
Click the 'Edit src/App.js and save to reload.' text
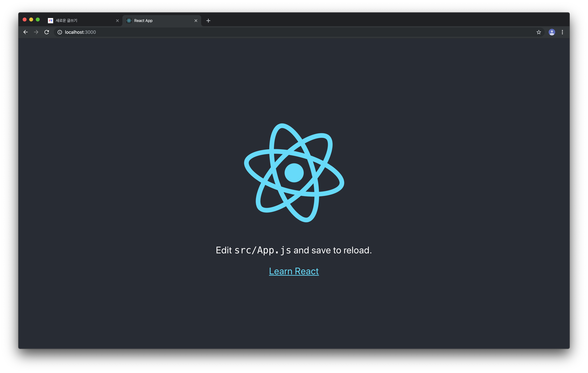click(294, 250)
